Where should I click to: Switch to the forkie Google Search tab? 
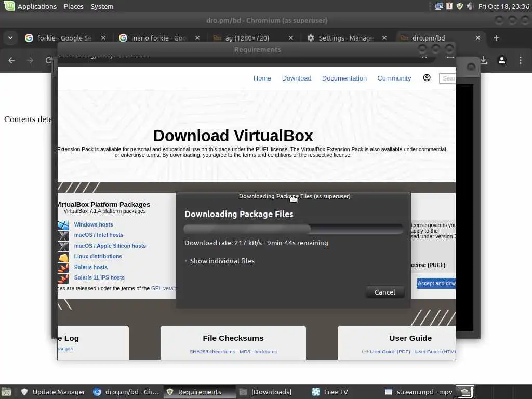(x=63, y=38)
